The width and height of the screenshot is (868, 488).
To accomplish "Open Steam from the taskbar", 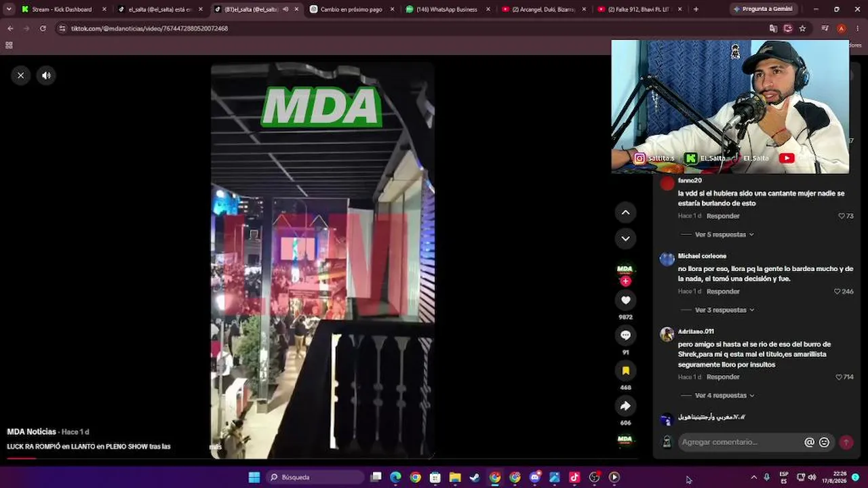I will [x=475, y=477].
